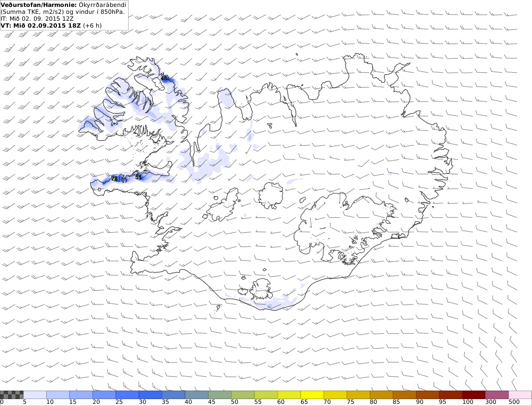Click the '300' legend tick label
This screenshot has width=532, height=406.
click(491, 402)
